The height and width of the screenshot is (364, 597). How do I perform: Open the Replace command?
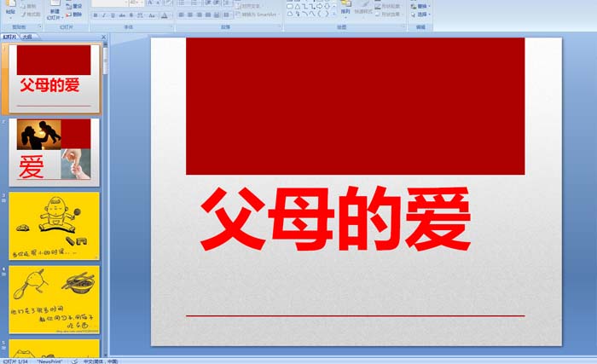420,7
